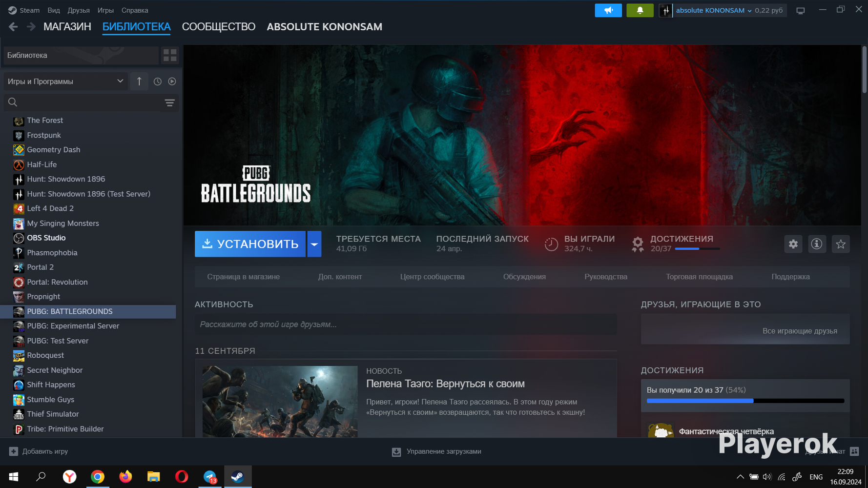Open Поддержка link
This screenshot has height=488, width=868.
[791, 277]
